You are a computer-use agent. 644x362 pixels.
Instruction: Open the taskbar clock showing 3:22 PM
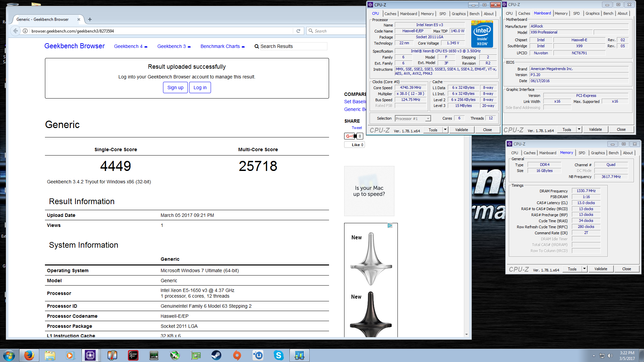pyautogui.click(x=627, y=356)
